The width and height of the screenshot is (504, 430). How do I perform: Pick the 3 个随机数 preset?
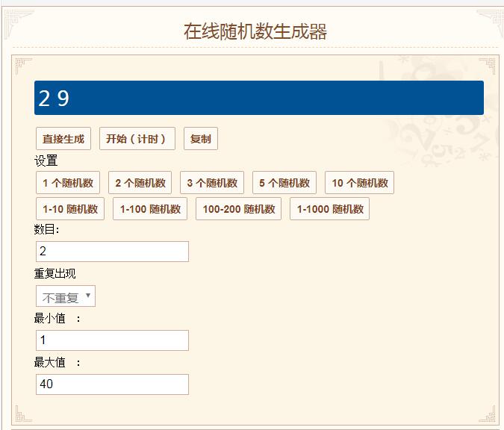[212, 183]
